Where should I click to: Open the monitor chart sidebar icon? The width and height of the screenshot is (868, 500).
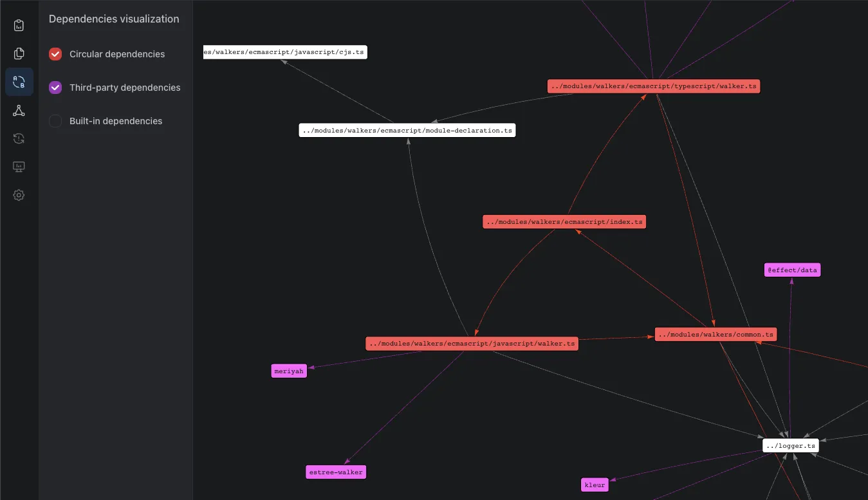(19, 167)
